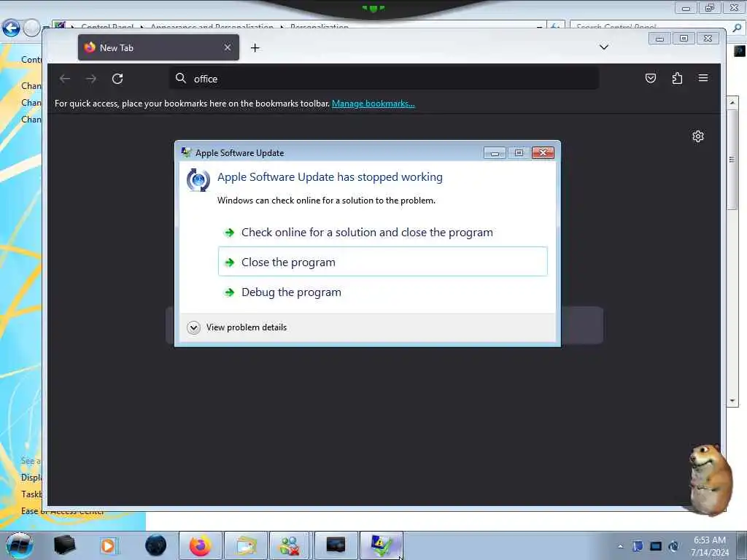Open the Firefox hamburger menu

(703, 78)
